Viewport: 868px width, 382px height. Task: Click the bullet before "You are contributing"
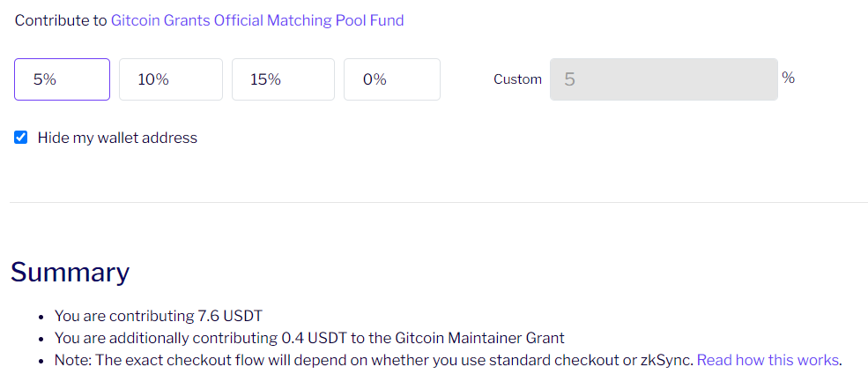(41, 316)
